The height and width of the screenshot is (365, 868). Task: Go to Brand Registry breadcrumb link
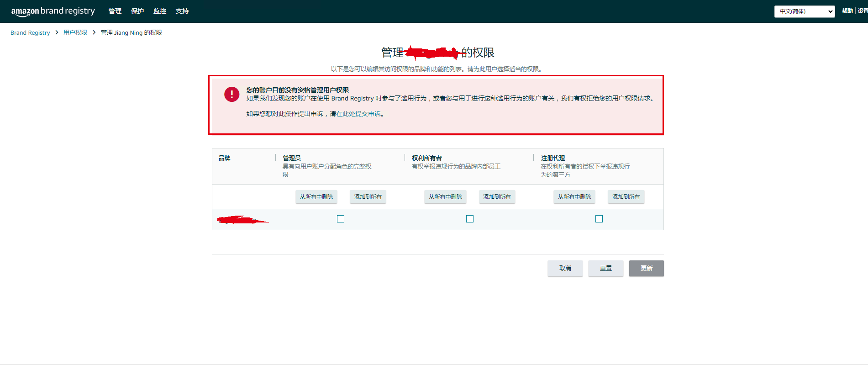tap(30, 33)
